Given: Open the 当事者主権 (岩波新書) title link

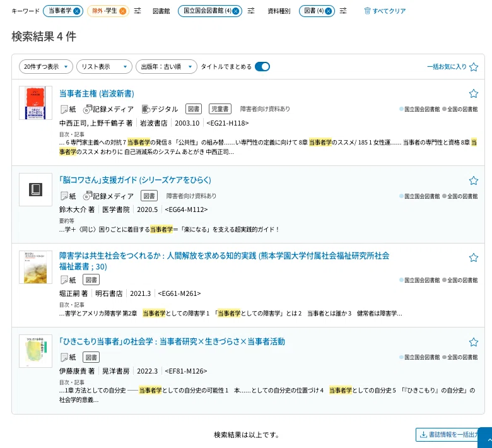Looking at the screenshot, I should click(x=97, y=93).
